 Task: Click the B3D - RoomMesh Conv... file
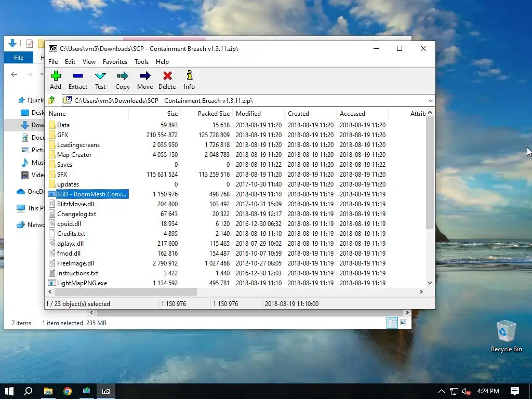[x=88, y=194]
